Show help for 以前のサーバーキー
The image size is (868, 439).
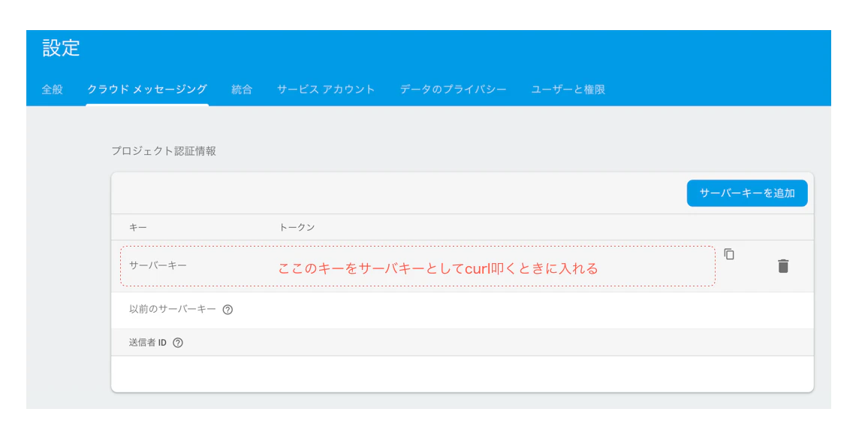click(228, 310)
